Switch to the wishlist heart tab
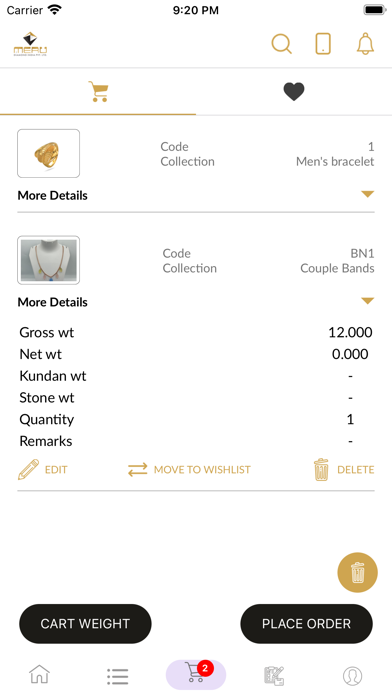This screenshot has height=696, width=392. coord(294,92)
